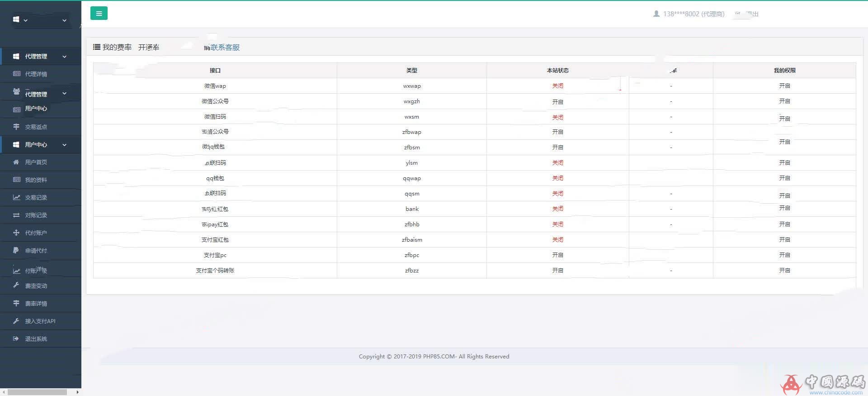Toggle the sidebar with the green hamburger button

point(99,14)
